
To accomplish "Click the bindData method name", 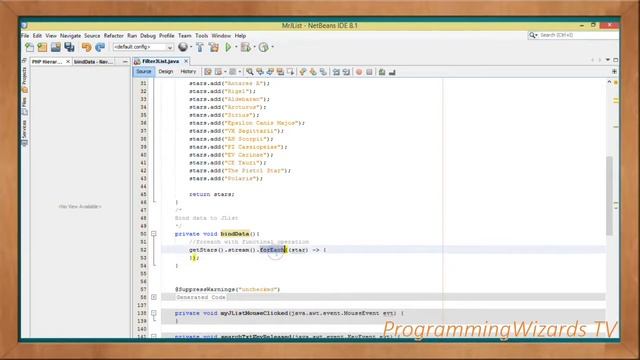I will [x=235, y=234].
